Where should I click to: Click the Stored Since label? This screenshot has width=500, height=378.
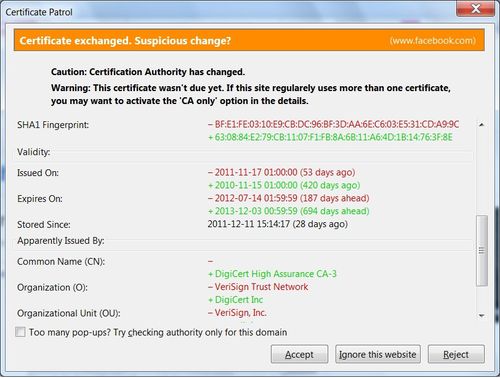(44, 225)
